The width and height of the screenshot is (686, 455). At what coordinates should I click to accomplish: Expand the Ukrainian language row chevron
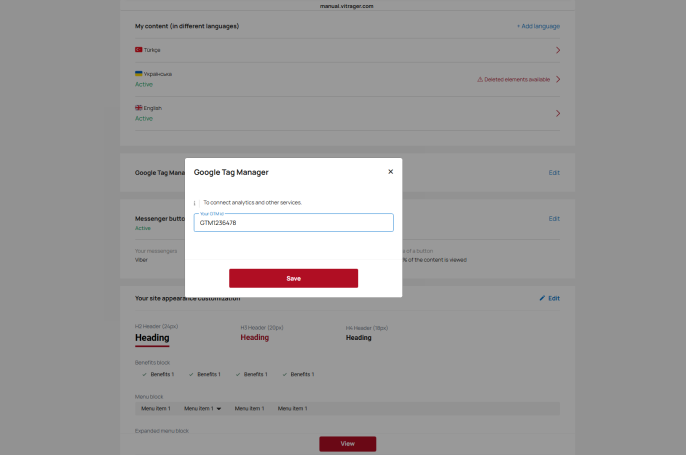point(558,79)
